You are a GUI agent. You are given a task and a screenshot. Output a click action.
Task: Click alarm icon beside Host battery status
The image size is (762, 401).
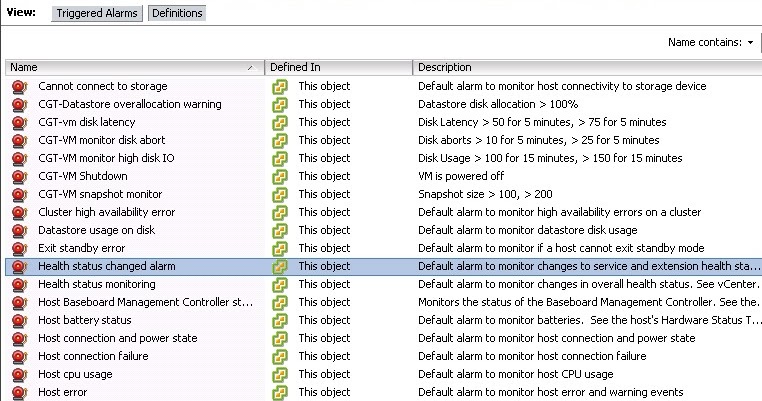(19, 320)
